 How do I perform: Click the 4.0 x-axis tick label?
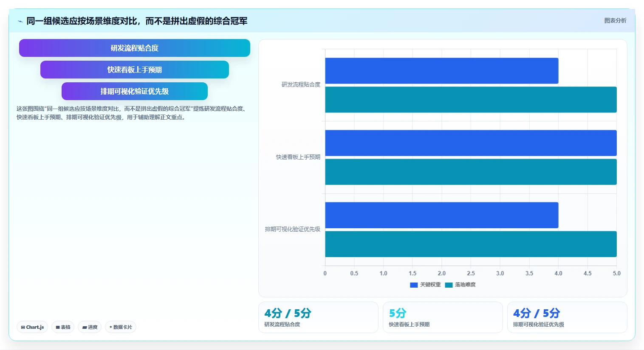point(559,273)
